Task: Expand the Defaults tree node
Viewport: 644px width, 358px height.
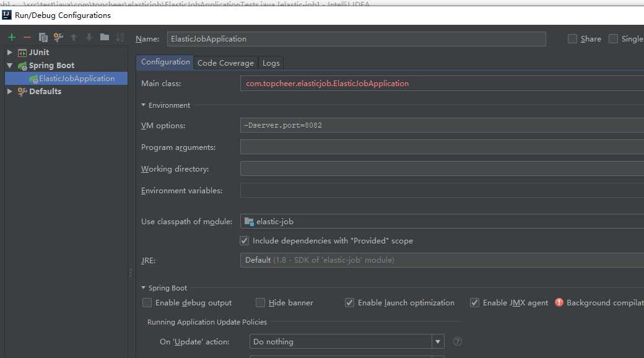Action: point(10,92)
